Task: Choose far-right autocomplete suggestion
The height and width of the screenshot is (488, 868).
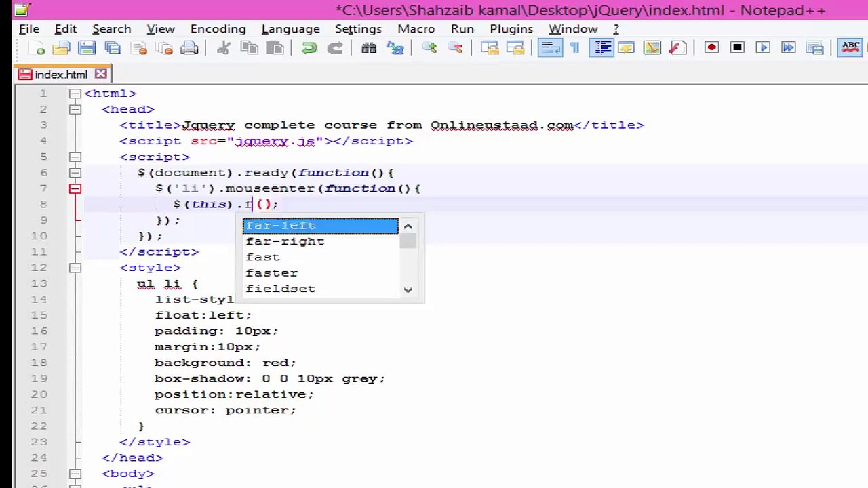Action: 320,241
